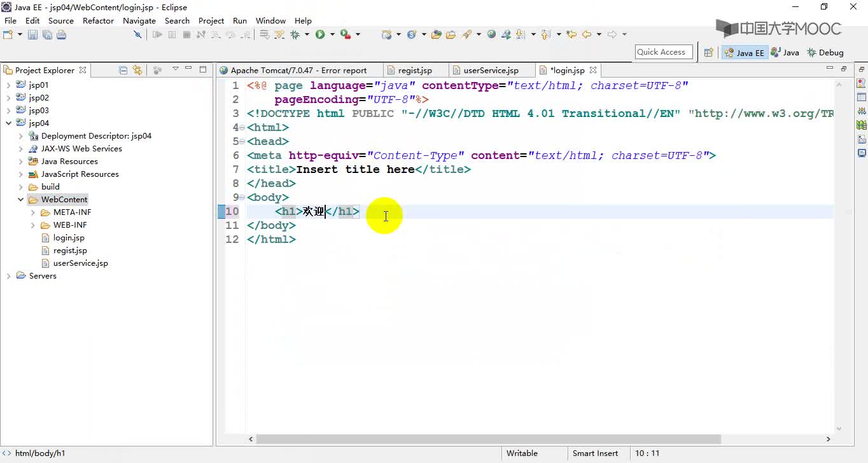868x463 pixels.
Task: Expand the jsp03 project
Action: pyautogui.click(x=8, y=110)
